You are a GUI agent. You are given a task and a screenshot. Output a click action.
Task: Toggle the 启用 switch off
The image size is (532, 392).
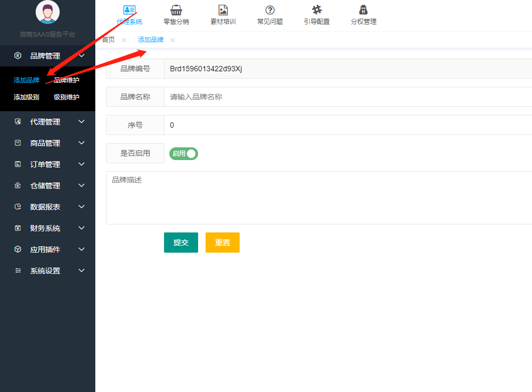pyautogui.click(x=184, y=154)
